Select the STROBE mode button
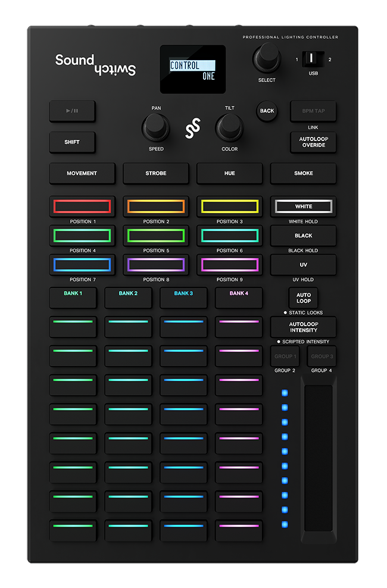This screenshot has width=387, height=588. click(156, 173)
